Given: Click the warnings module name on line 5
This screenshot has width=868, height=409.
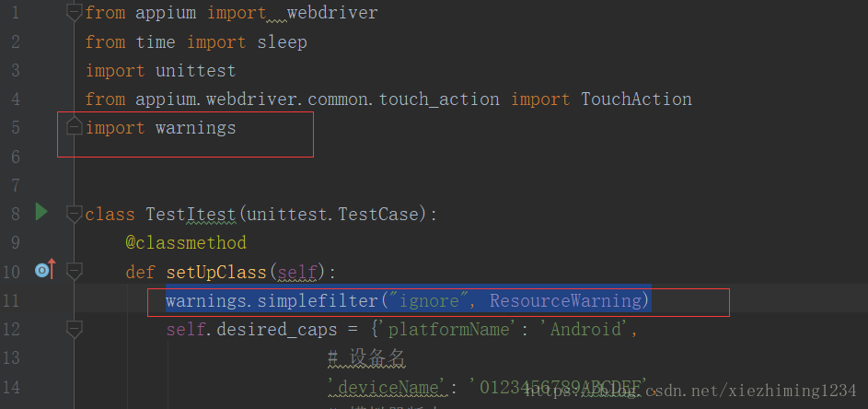Looking at the screenshot, I should point(195,127).
